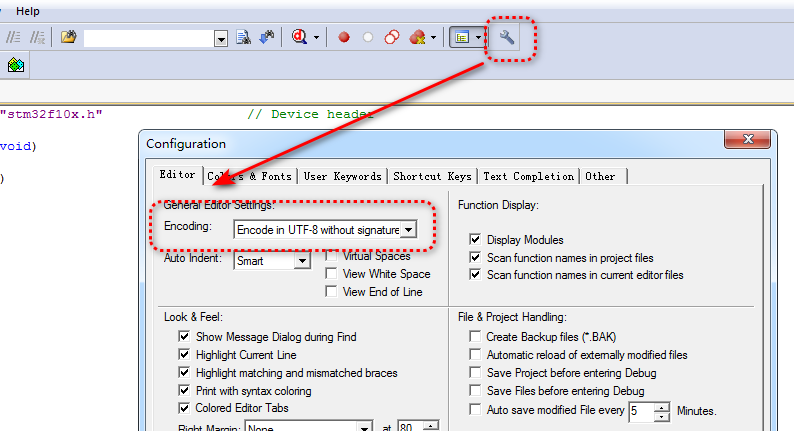Click the Enable/Disable Breakpoint white dot icon

[368, 37]
